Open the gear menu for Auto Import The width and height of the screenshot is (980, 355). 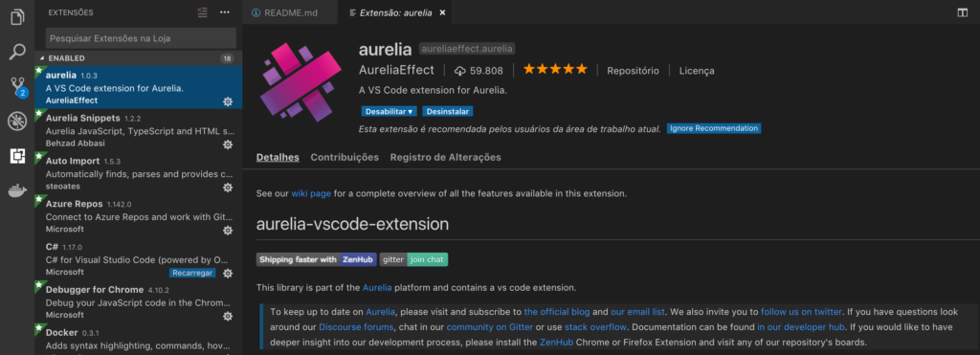pos(228,188)
